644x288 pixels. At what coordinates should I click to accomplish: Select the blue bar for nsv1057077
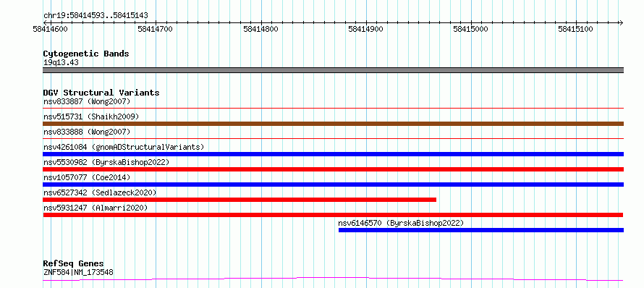[x=333, y=185]
